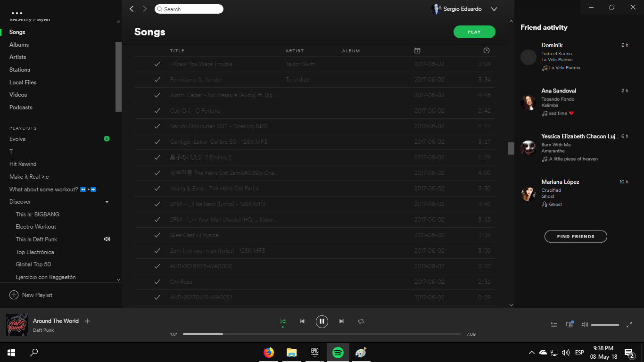Open Ana Sandoval's avatar
Screen dimensions: 644x362
[x=528, y=102]
